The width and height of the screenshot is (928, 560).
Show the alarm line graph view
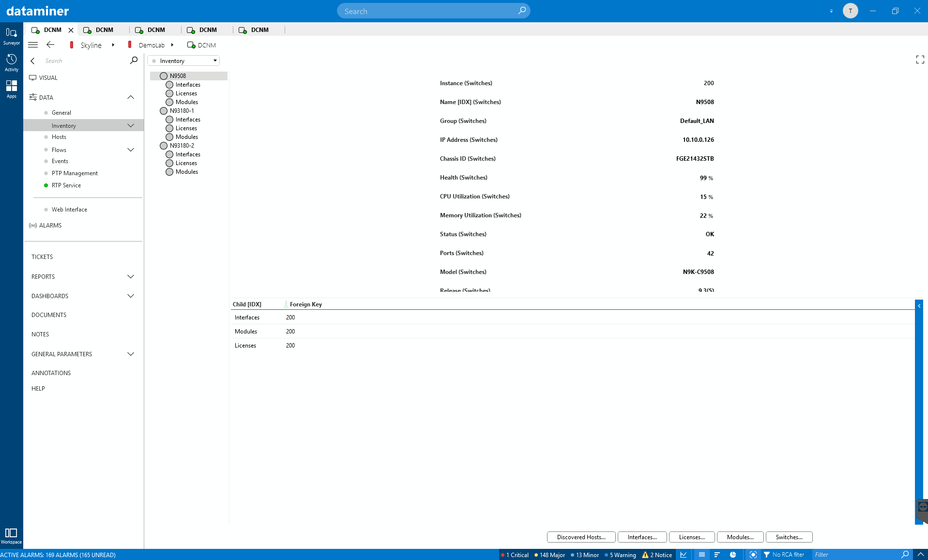684,555
